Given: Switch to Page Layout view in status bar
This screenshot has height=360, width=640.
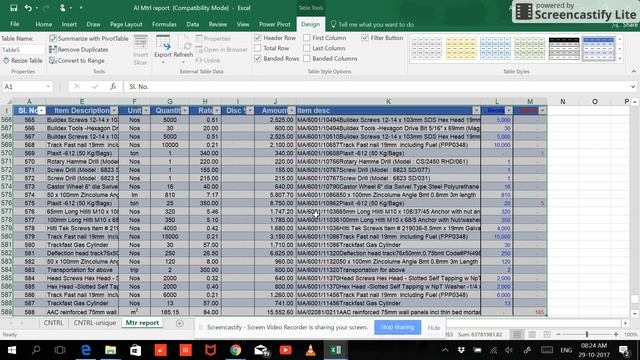Looking at the screenshot, I should pos(532,334).
